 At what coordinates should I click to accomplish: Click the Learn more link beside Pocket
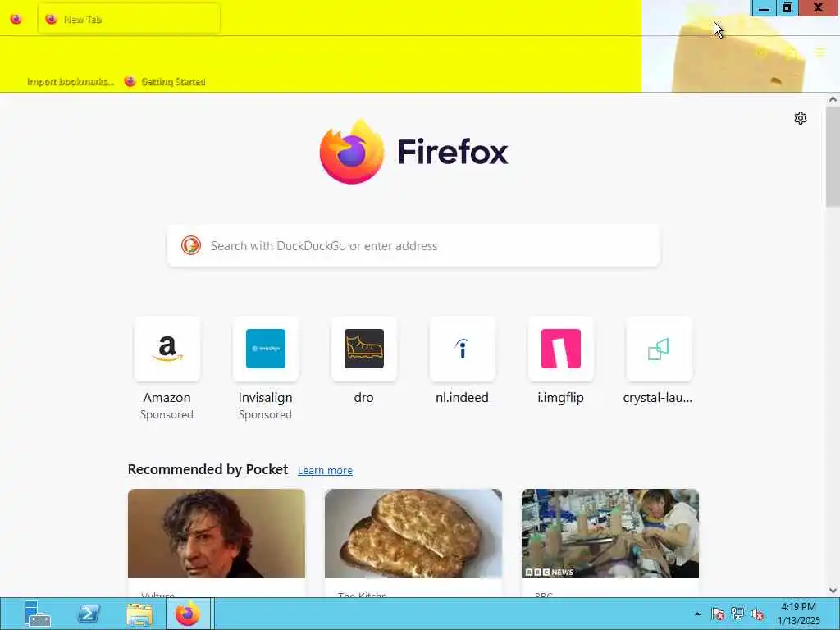coord(325,470)
